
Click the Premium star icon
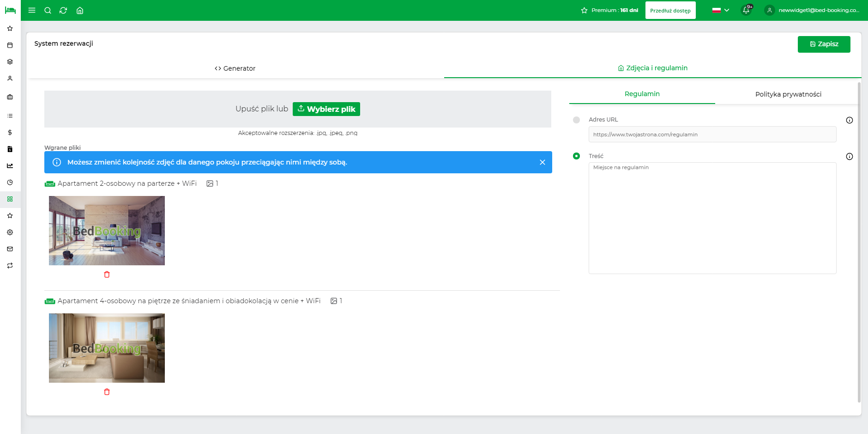584,10
